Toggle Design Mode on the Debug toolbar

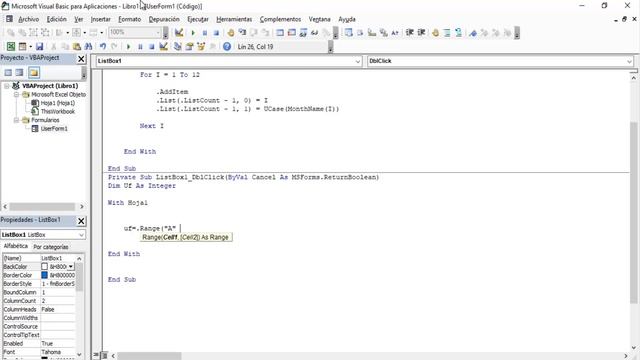pyautogui.click(x=179, y=33)
